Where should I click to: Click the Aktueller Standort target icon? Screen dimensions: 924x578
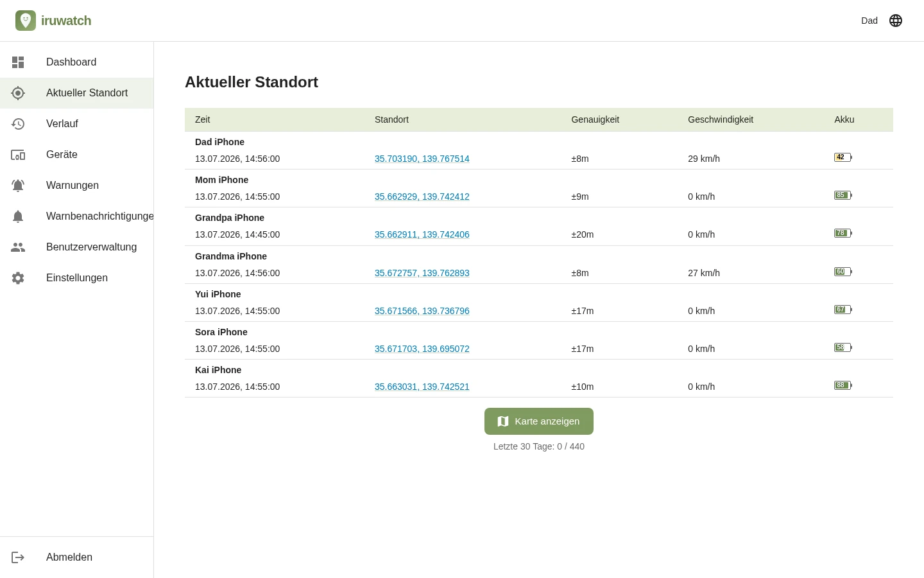(x=18, y=93)
